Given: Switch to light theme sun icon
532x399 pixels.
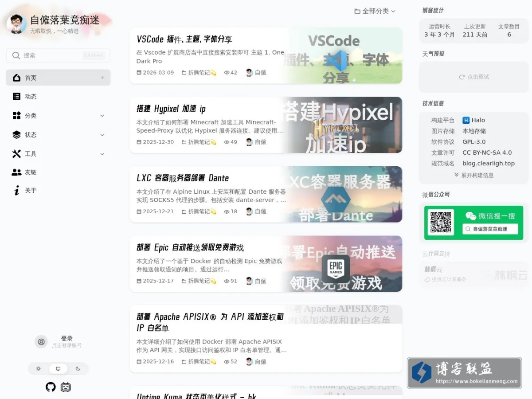Looking at the screenshot, I should [39, 369].
